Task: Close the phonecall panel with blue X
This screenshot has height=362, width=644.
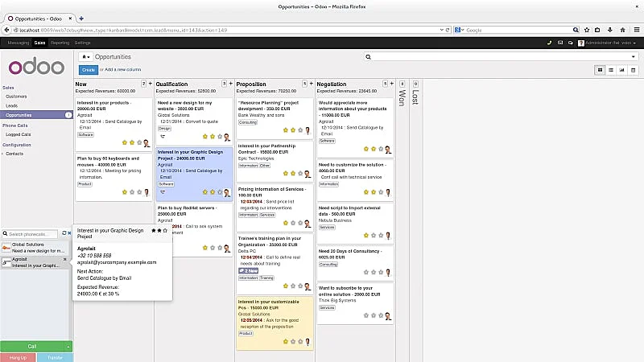Action: (x=69, y=233)
